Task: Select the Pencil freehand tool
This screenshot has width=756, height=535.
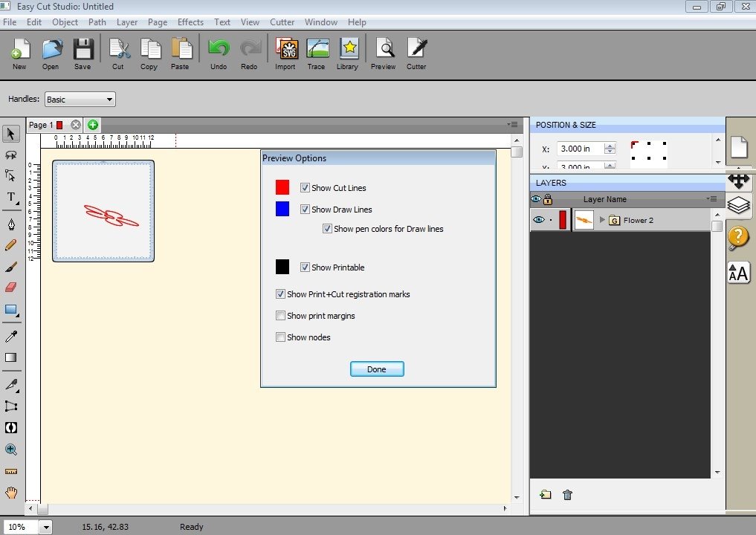Action: 10,245
